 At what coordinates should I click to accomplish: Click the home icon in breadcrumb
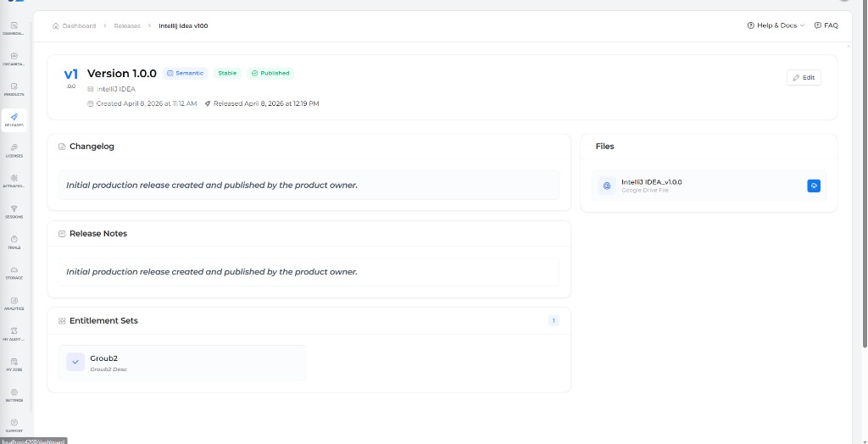55,25
